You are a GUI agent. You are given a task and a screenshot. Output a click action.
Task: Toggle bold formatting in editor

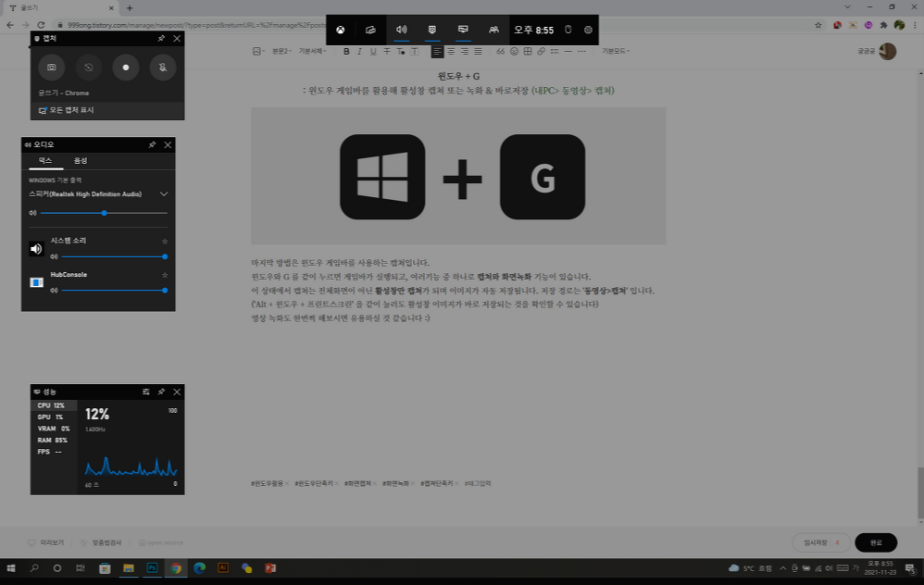pyautogui.click(x=346, y=51)
